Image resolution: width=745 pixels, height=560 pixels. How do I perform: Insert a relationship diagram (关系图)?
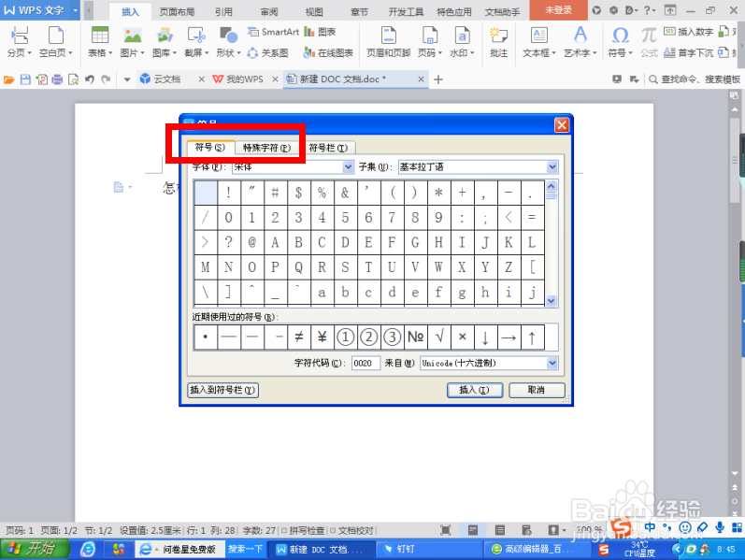point(268,52)
